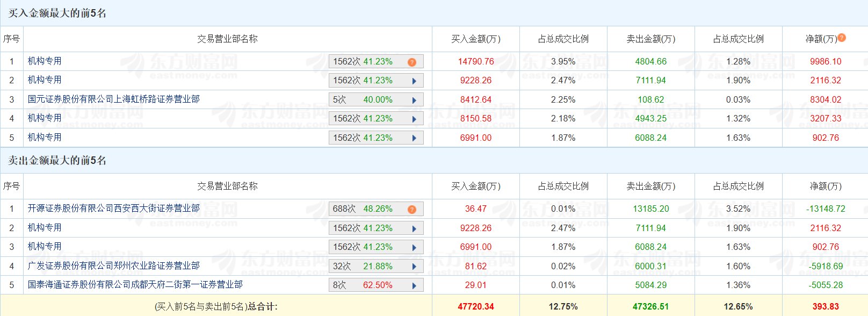This screenshot has width=868, height=316.
Task: Open 开源证券西安西大街证券营业部 link
Action: (x=114, y=209)
